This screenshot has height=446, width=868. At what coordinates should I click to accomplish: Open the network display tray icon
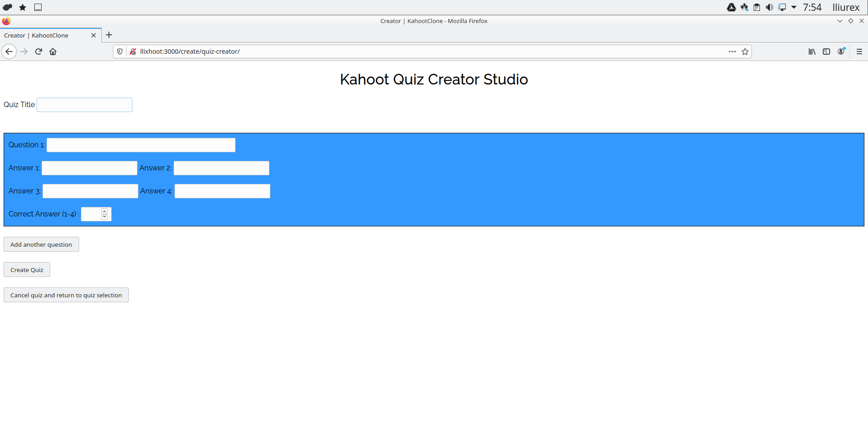point(782,7)
